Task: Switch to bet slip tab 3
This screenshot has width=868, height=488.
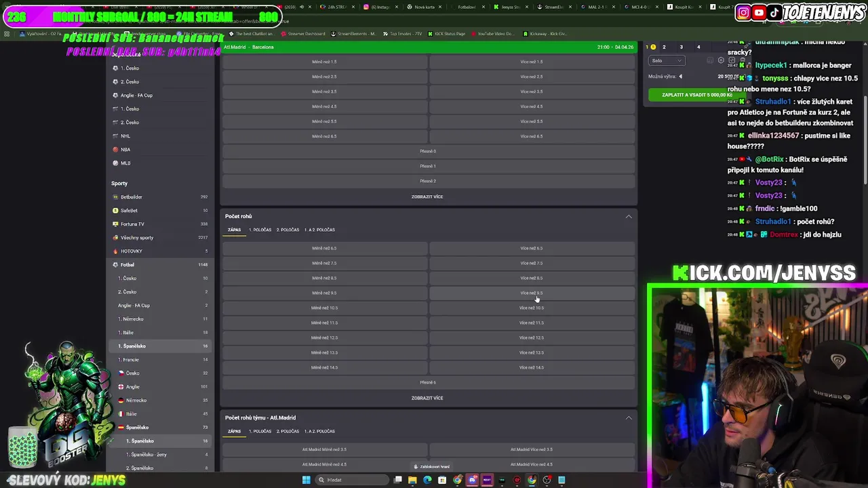Action: click(x=682, y=47)
